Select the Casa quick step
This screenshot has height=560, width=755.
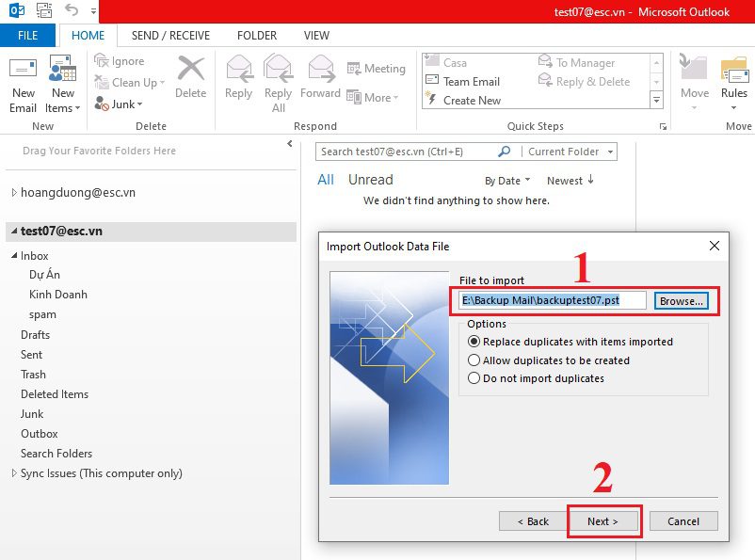446,63
